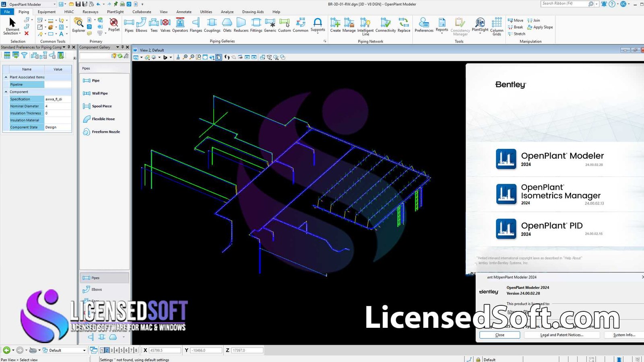This screenshot has height=362, width=644.
Task: Select the Break manipulation tool
Action: pos(515,27)
